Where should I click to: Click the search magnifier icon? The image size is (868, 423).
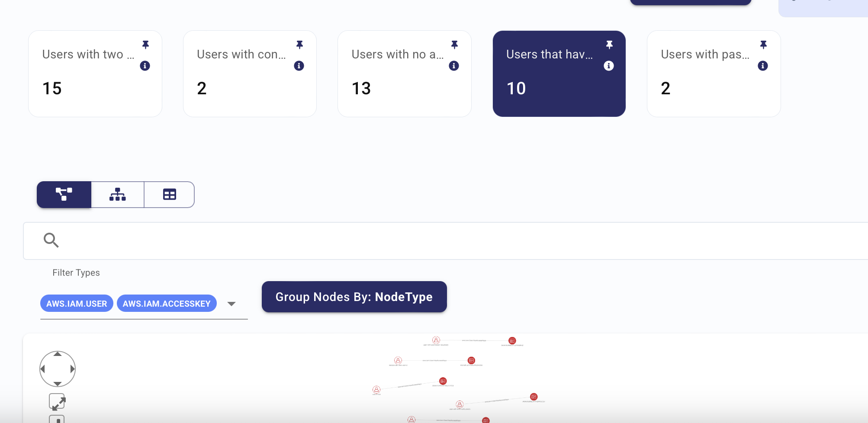(51, 240)
